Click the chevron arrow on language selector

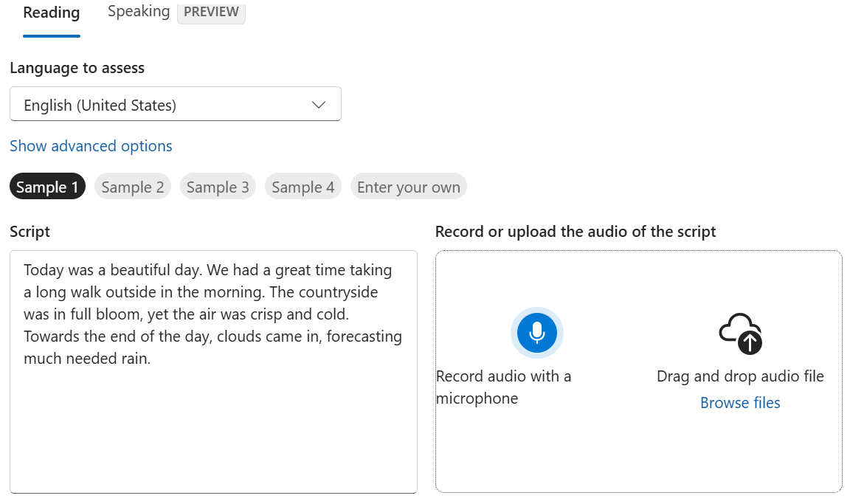tap(319, 105)
